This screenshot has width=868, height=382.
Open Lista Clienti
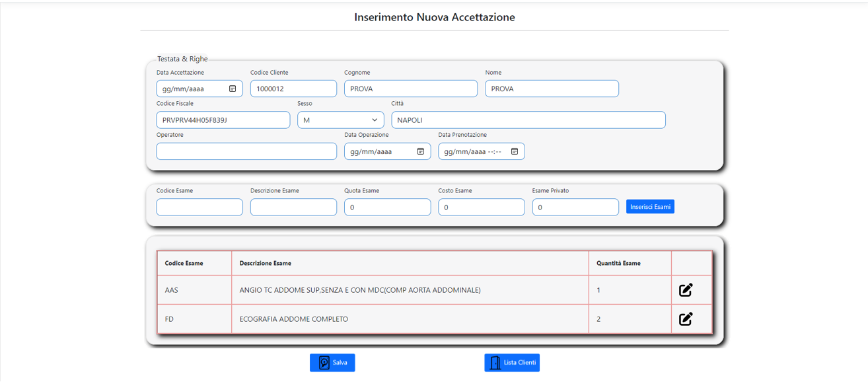[512, 362]
